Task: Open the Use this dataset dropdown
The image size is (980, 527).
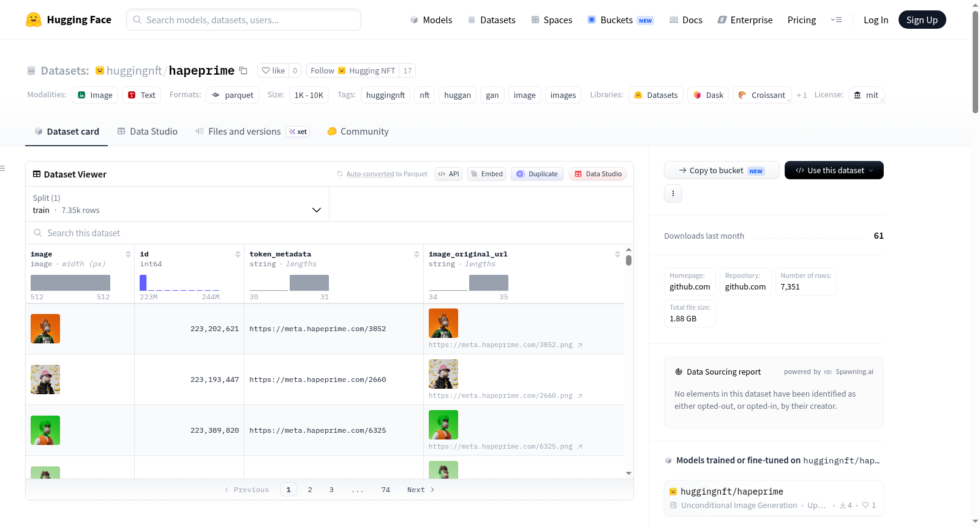Action: pos(834,170)
